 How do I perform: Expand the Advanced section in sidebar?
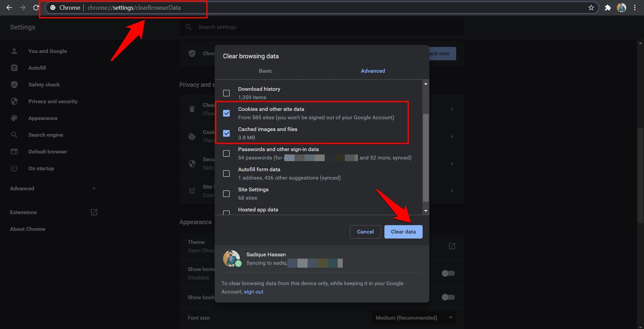coord(53,189)
